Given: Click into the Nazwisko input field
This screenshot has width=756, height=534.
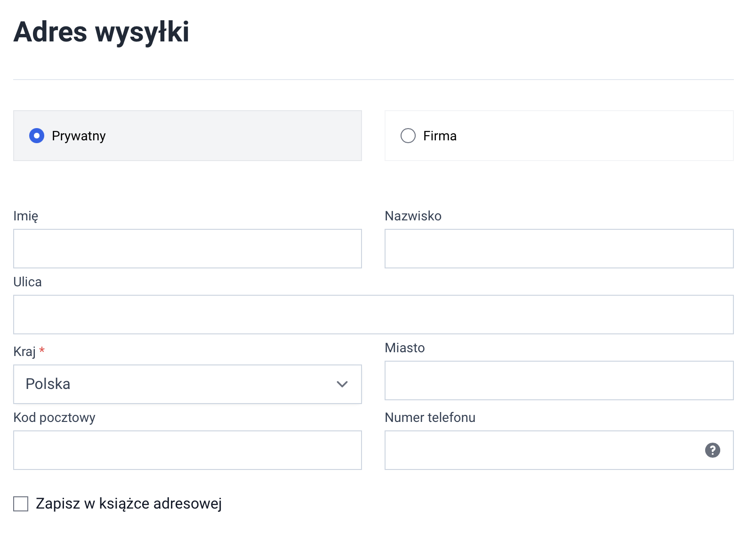Looking at the screenshot, I should [x=559, y=249].
